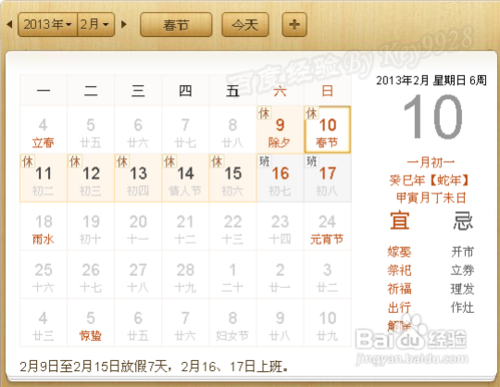
Task: Select February 28 十九
Action: 185,275
